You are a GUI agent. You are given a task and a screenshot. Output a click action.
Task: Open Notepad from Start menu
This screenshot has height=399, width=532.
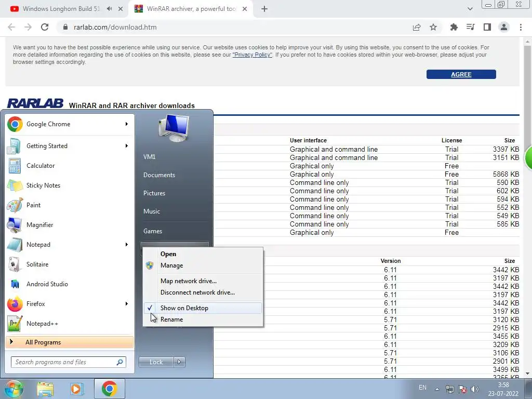[x=70, y=245]
